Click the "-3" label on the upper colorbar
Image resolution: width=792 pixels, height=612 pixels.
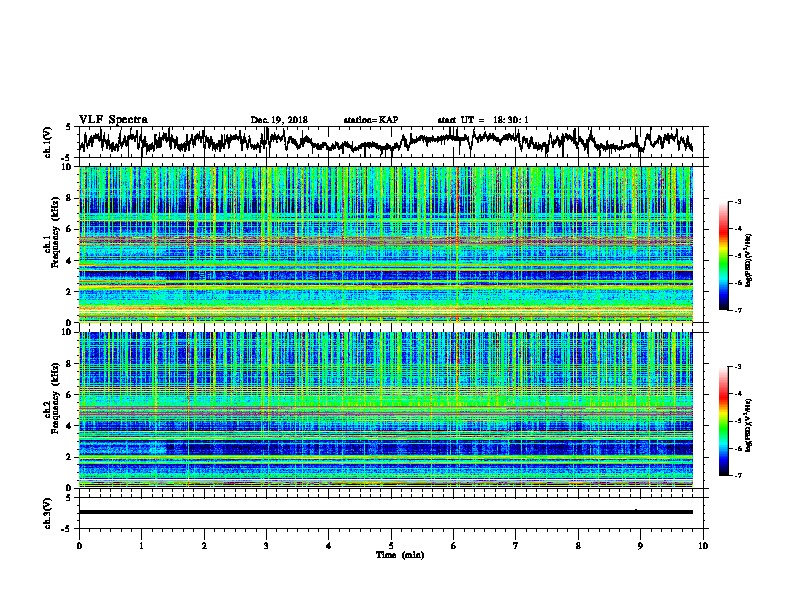click(738, 202)
